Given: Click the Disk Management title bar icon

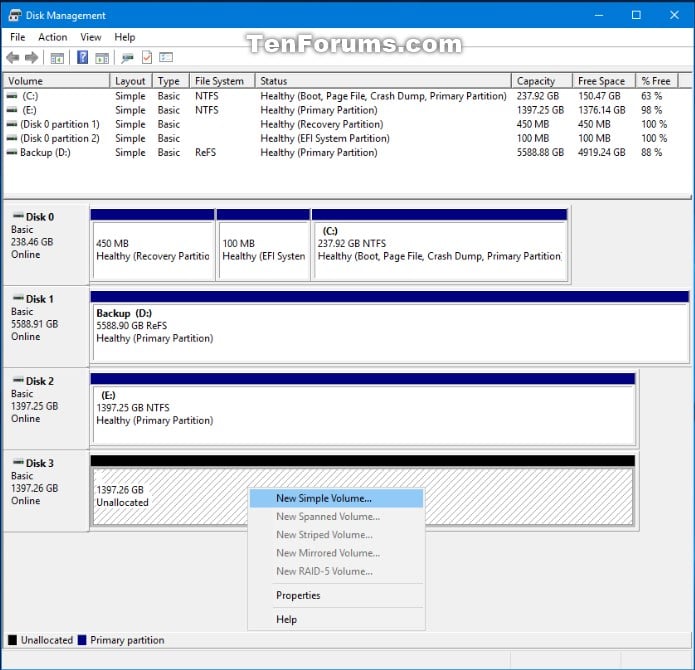Looking at the screenshot, I should [x=15, y=16].
